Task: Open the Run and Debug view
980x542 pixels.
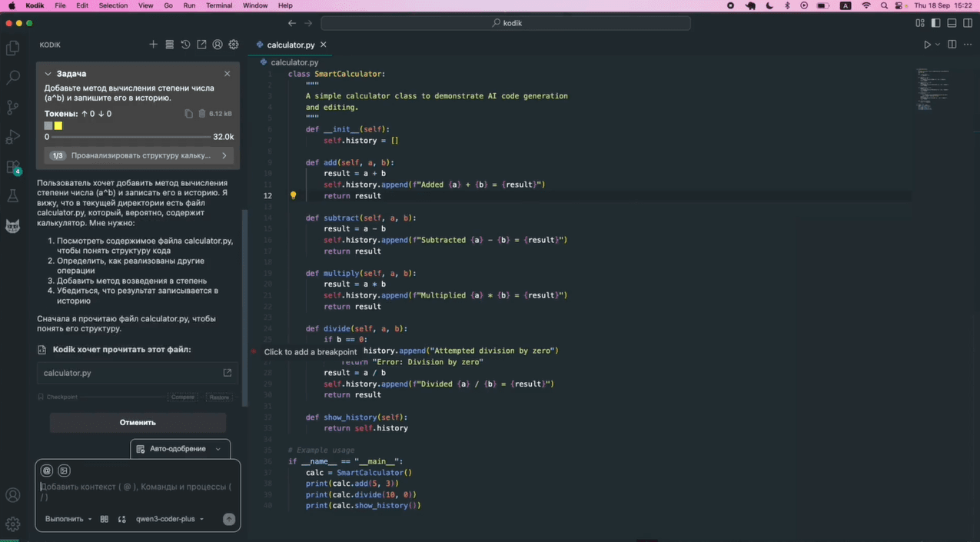Action: (13, 138)
